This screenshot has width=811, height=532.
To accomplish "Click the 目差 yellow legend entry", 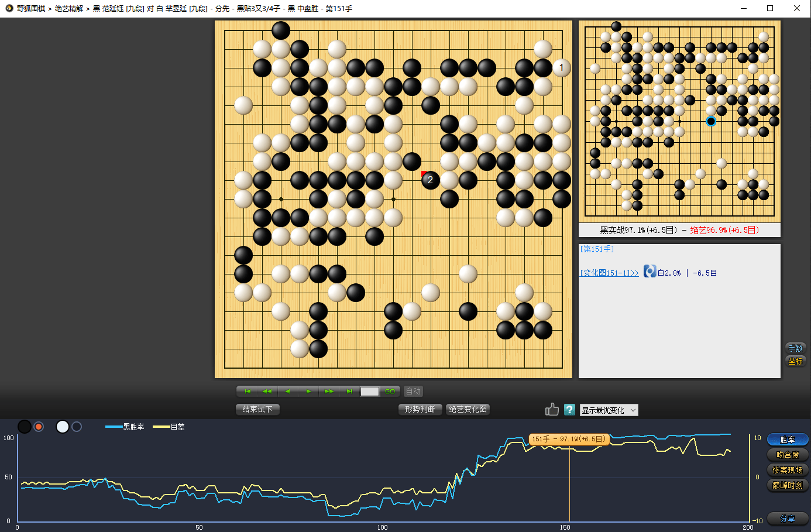I will (x=169, y=427).
